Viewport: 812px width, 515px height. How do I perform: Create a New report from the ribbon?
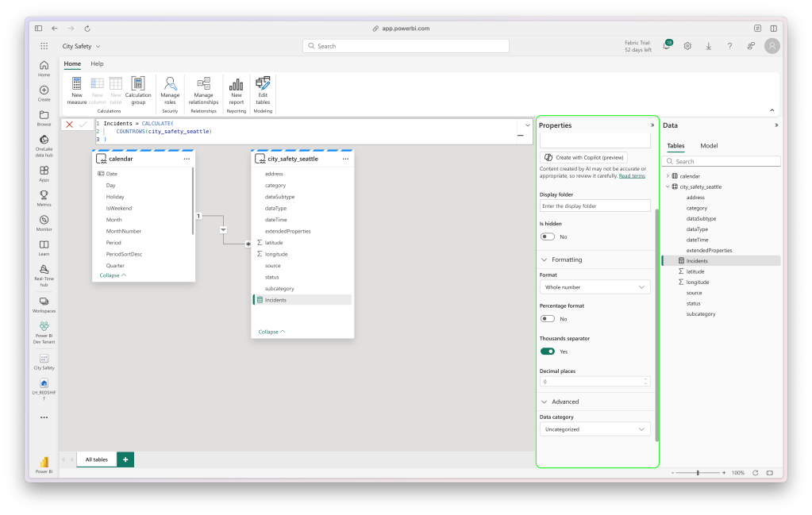tap(237, 90)
